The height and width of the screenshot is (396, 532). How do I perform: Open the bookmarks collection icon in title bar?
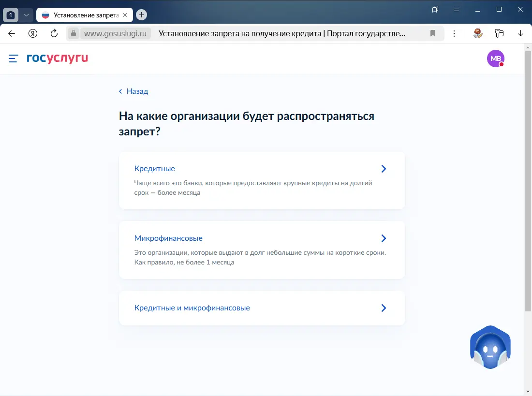[435, 9]
